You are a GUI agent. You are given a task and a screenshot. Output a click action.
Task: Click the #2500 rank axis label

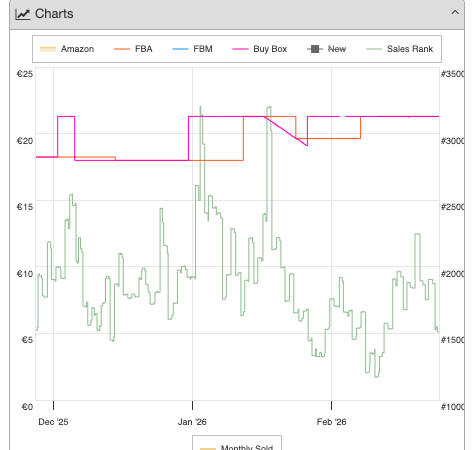pyautogui.click(x=452, y=207)
